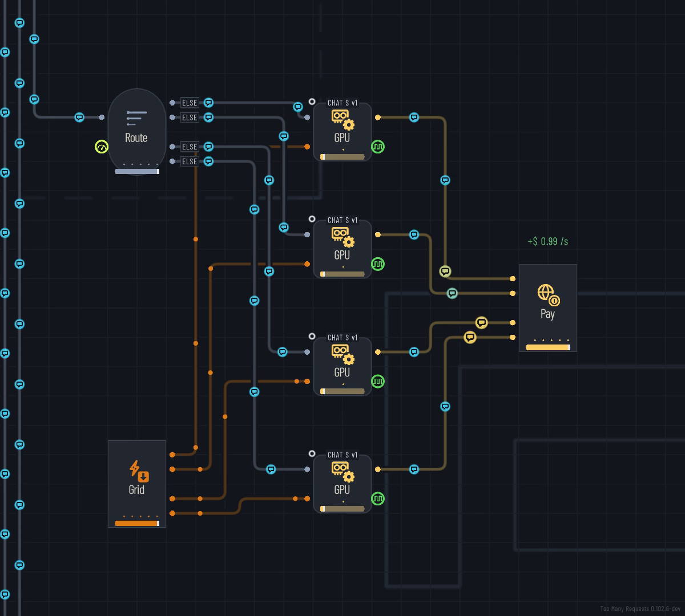The height and width of the screenshot is (616, 685).
Task: Click the Pay node yellow progress bar
Action: (548, 347)
